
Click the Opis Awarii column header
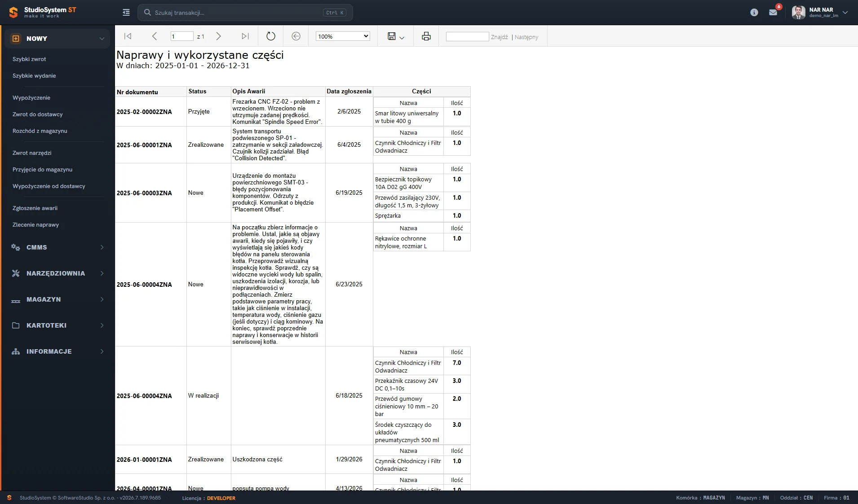click(249, 91)
